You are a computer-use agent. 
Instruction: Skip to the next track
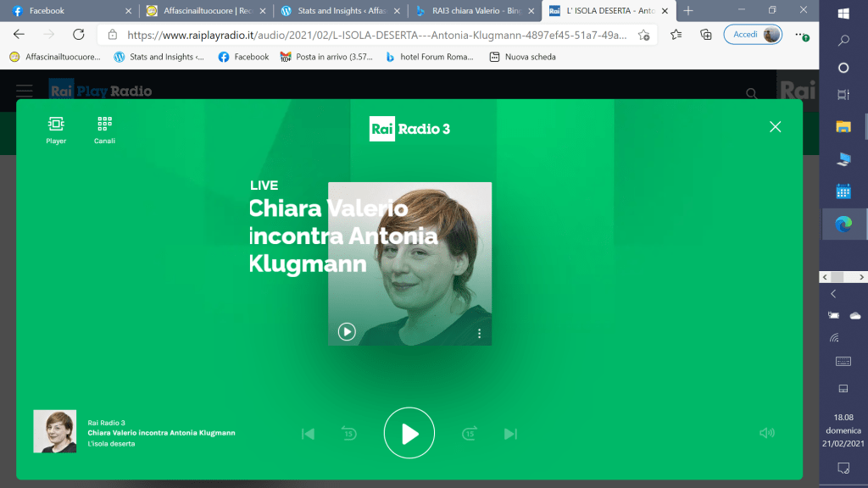click(510, 434)
